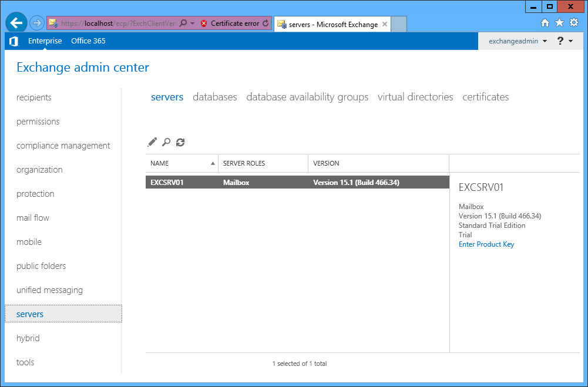This screenshot has width=588, height=387.
Task: Click the Office logo icon
Action: pos(14,41)
